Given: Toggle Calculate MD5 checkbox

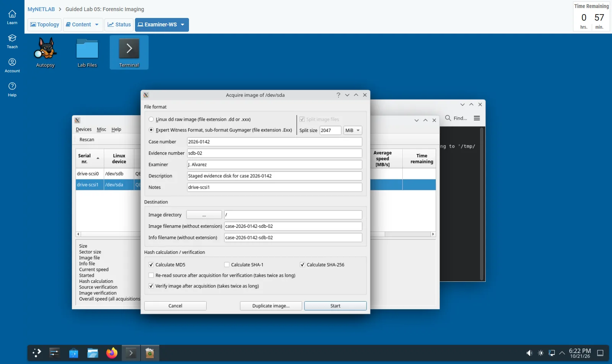Looking at the screenshot, I should 151,265.
